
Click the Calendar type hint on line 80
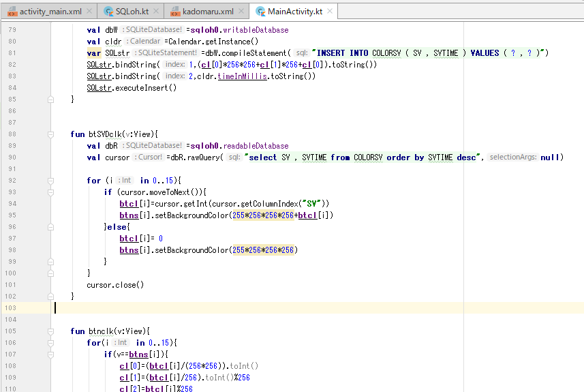coord(144,42)
